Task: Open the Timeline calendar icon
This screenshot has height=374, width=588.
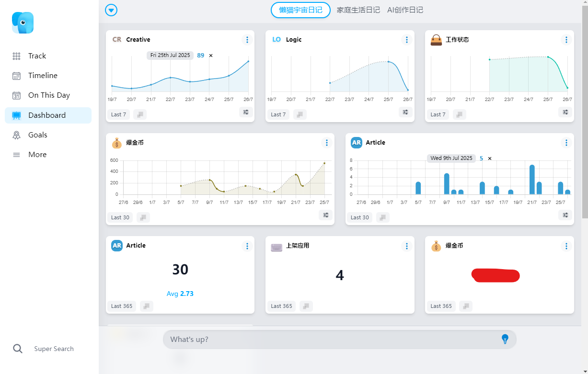Action: tap(16, 76)
